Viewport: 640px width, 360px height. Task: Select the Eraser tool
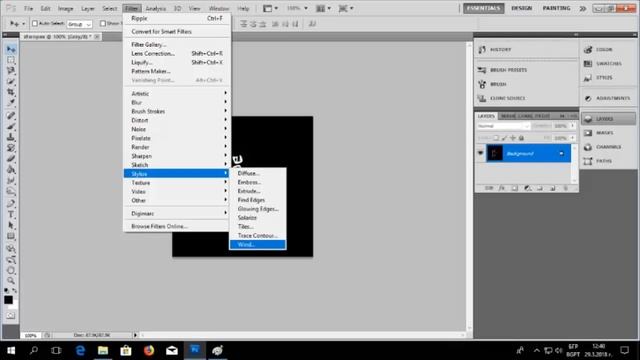click(x=11, y=159)
